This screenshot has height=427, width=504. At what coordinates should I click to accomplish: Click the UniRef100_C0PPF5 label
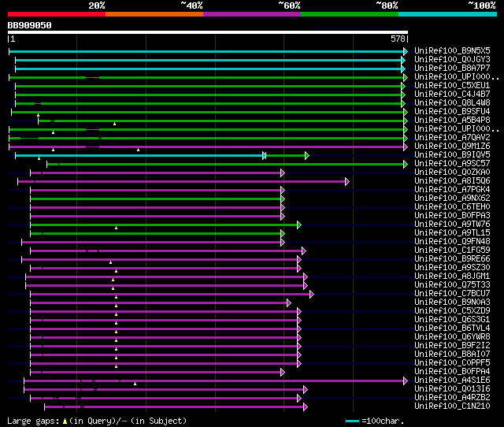click(452, 363)
